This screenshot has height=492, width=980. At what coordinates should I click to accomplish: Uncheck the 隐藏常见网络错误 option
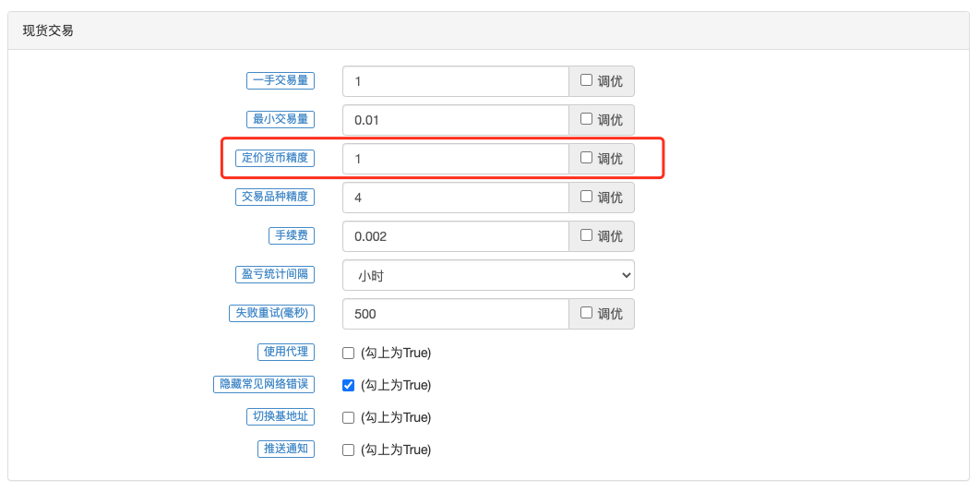[x=348, y=385]
